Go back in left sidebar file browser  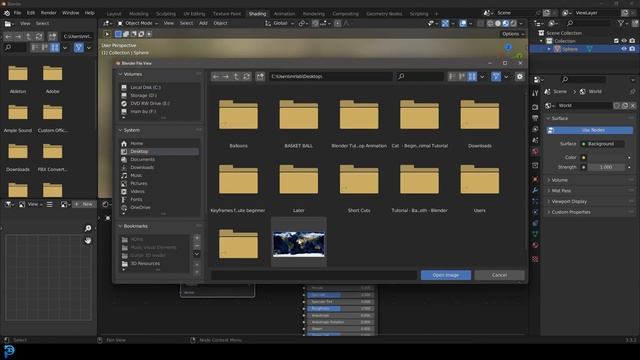click(x=8, y=36)
